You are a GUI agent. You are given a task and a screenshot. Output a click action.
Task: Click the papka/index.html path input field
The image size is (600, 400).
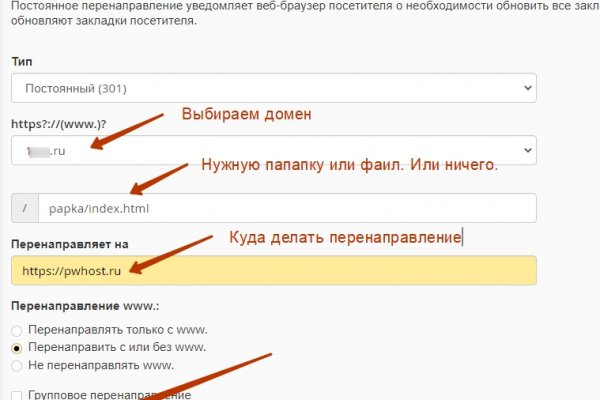tap(286, 208)
